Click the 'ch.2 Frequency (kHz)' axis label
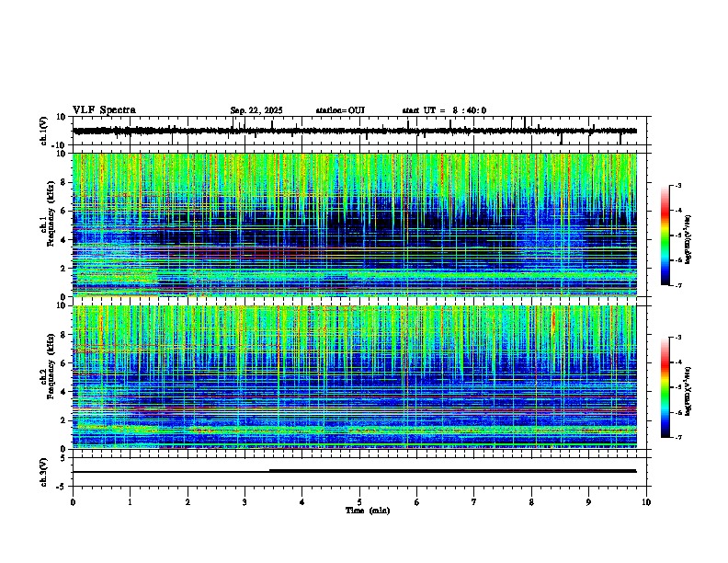728x563 pixels. (47, 365)
